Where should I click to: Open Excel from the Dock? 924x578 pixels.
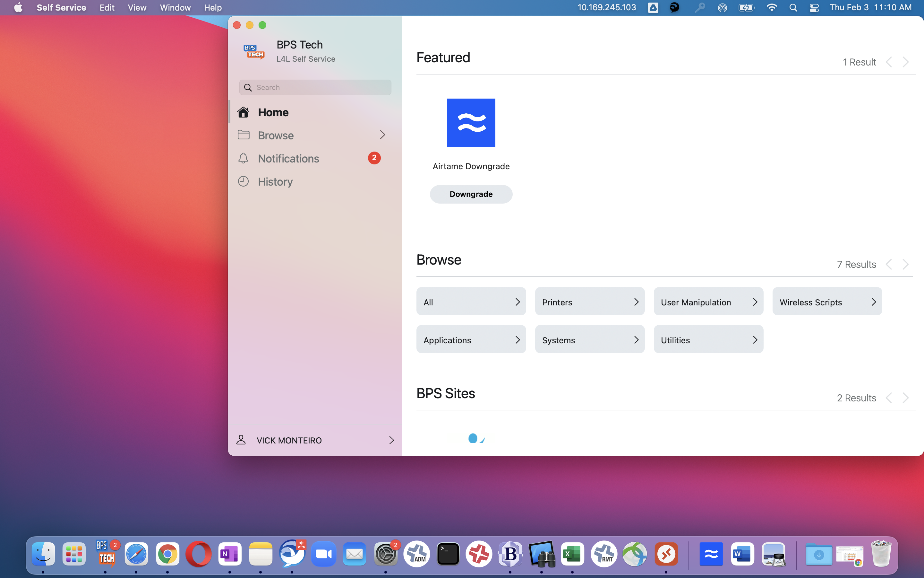point(572,554)
